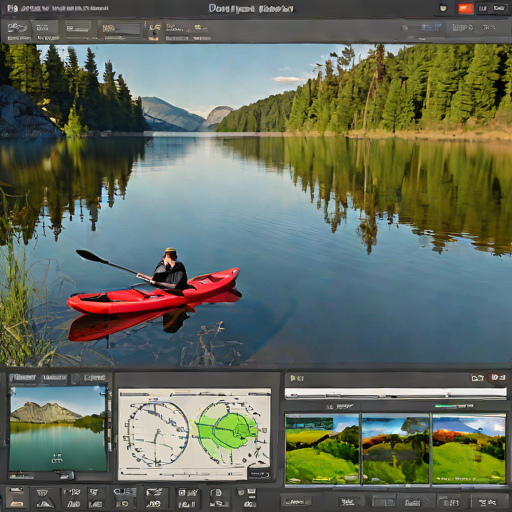This screenshot has height=512, width=512.
Task: Expand the blue zoom dropdown at toolbar right
Action: coord(431,27)
